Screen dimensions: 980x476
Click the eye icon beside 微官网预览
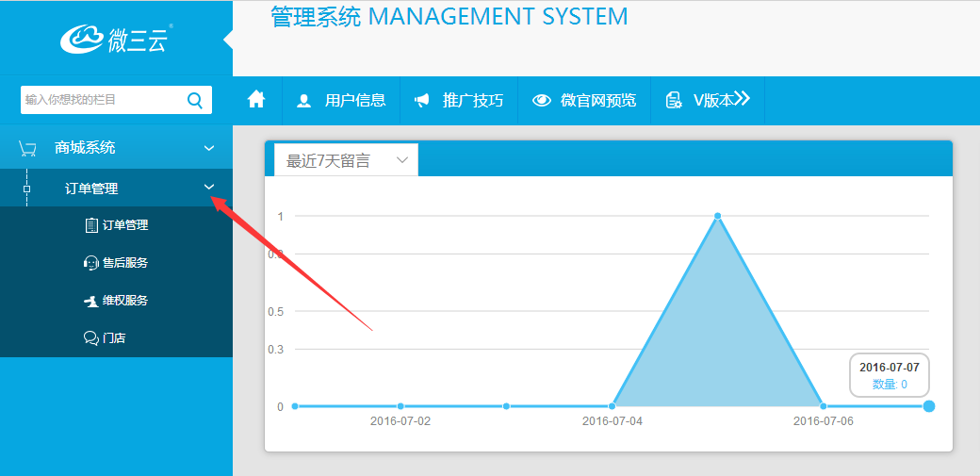pyautogui.click(x=542, y=100)
